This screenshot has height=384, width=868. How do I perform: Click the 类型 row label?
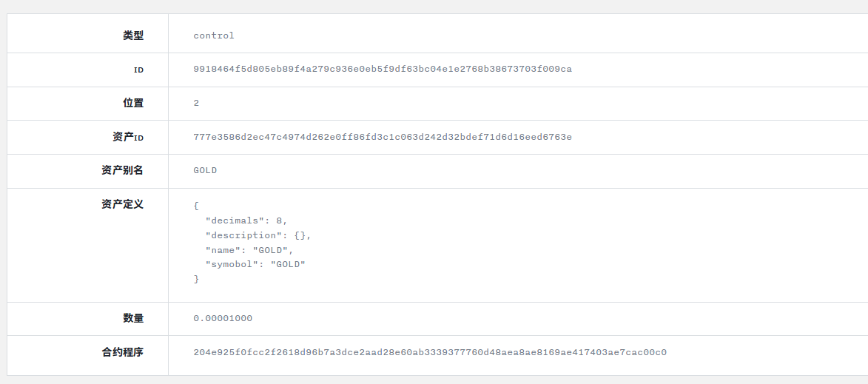[133, 36]
